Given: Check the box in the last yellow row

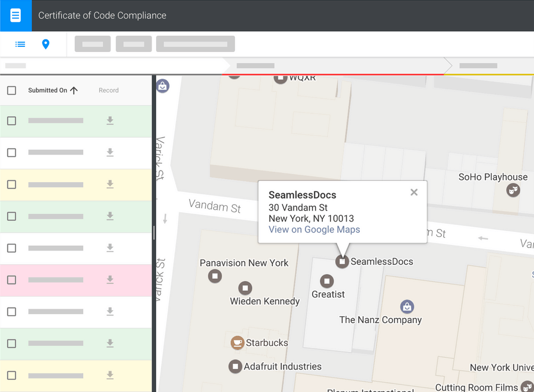Looking at the screenshot, I should tap(12, 375).
